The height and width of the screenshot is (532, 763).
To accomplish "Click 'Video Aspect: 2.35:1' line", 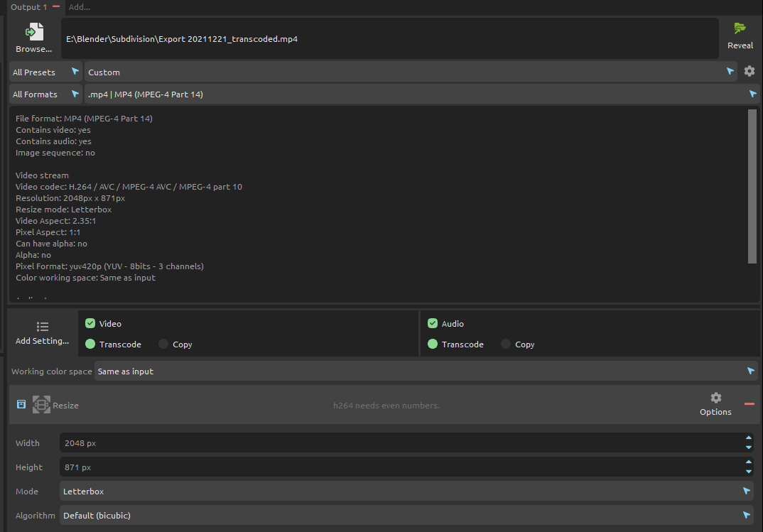I will [x=56, y=221].
